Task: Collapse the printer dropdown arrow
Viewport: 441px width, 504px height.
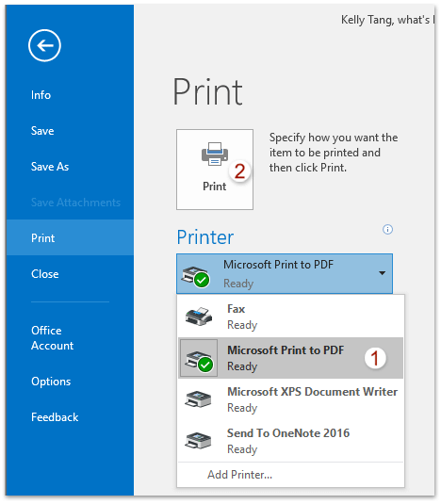Action: click(x=382, y=273)
